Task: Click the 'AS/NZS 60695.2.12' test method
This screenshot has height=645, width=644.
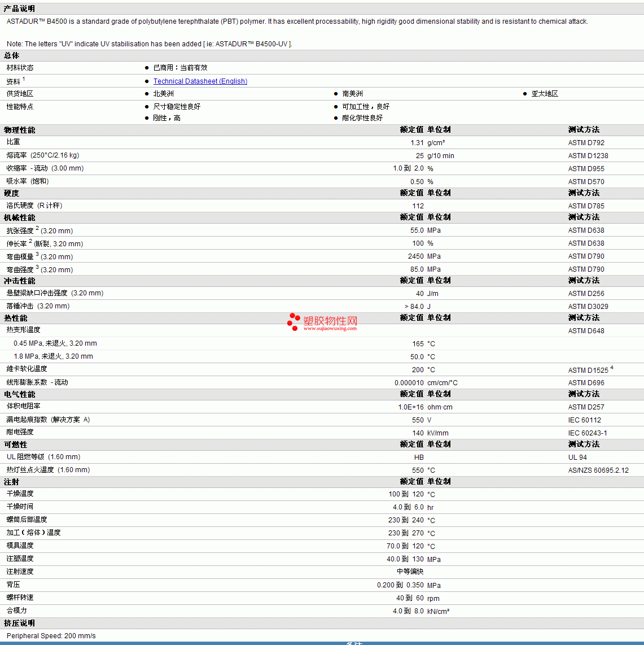Action: pyautogui.click(x=598, y=470)
